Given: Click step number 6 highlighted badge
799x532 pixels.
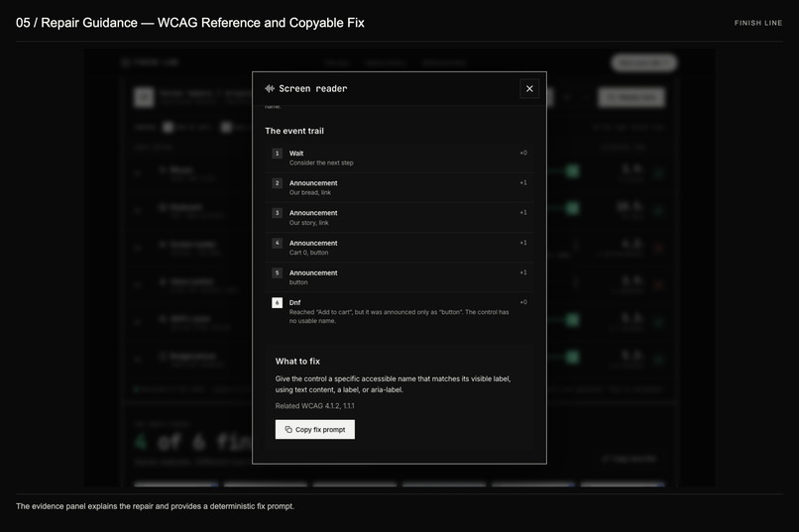Looking at the screenshot, I should pyautogui.click(x=278, y=303).
